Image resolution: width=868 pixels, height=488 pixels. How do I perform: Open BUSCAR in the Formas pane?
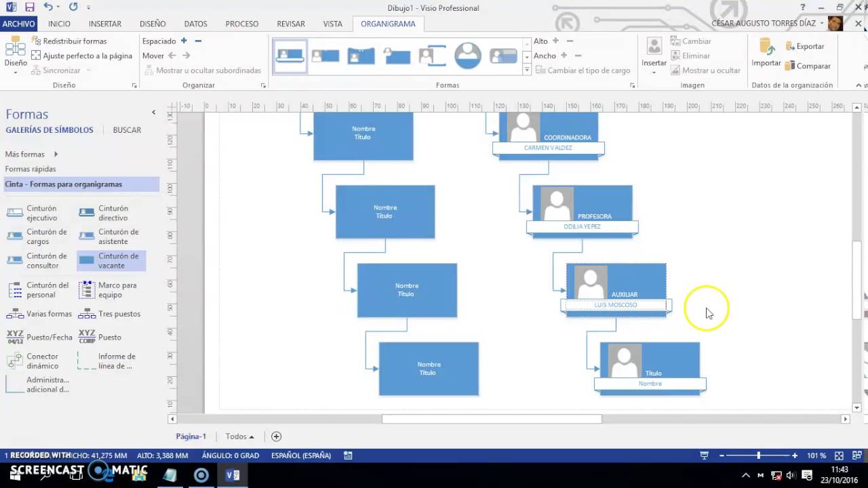click(127, 129)
